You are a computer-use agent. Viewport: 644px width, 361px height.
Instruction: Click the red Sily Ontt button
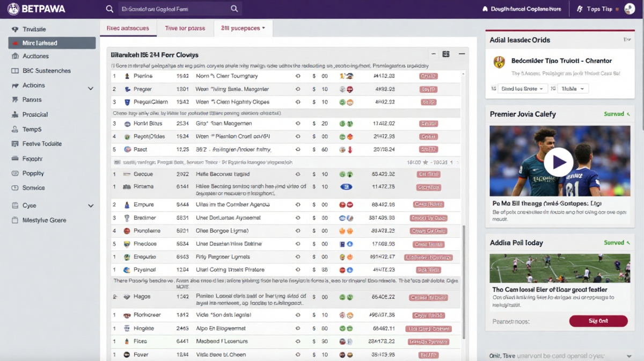(x=598, y=321)
